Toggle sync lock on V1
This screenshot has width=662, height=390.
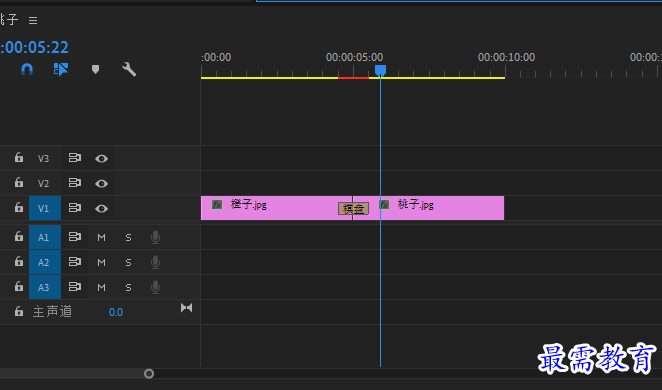tap(75, 208)
